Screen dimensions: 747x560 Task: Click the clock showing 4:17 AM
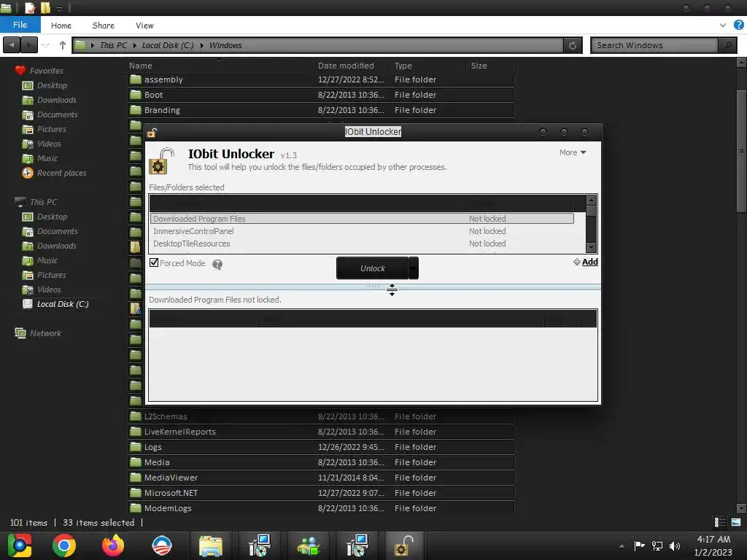click(x=713, y=539)
